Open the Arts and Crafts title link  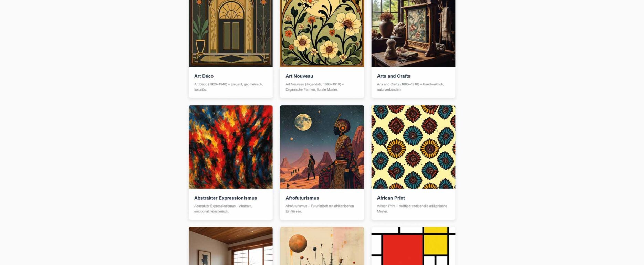tap(394, 76)
